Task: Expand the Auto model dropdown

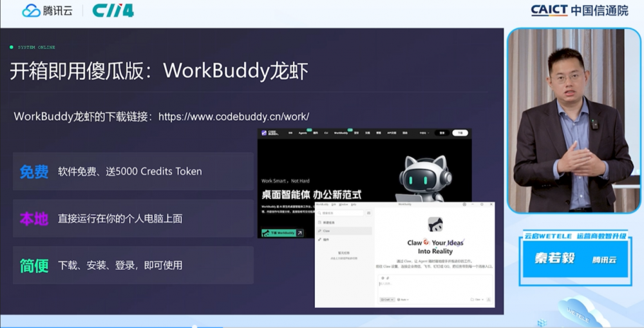Action: 402,300
